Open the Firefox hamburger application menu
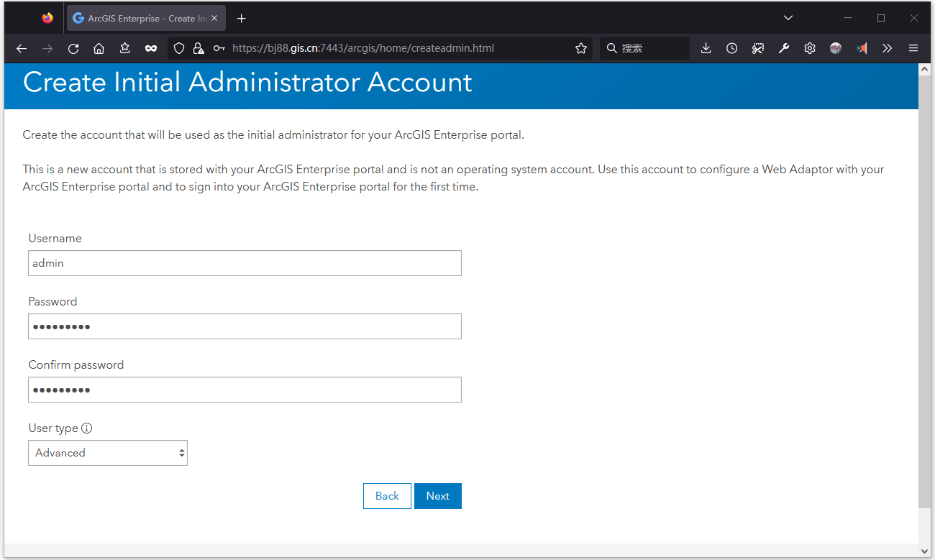Viewport: 935px width, 560px height. pyautogui.click(x=913, y=48)
